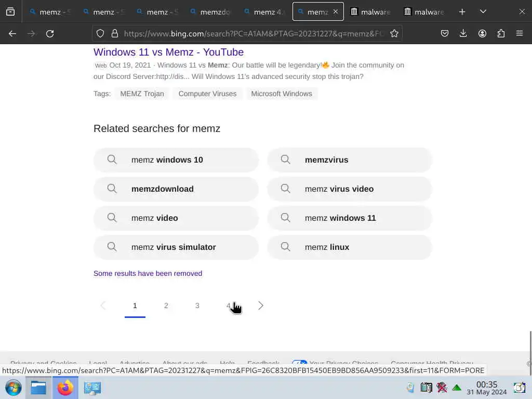Select the Computer Viruses tag

207,94
